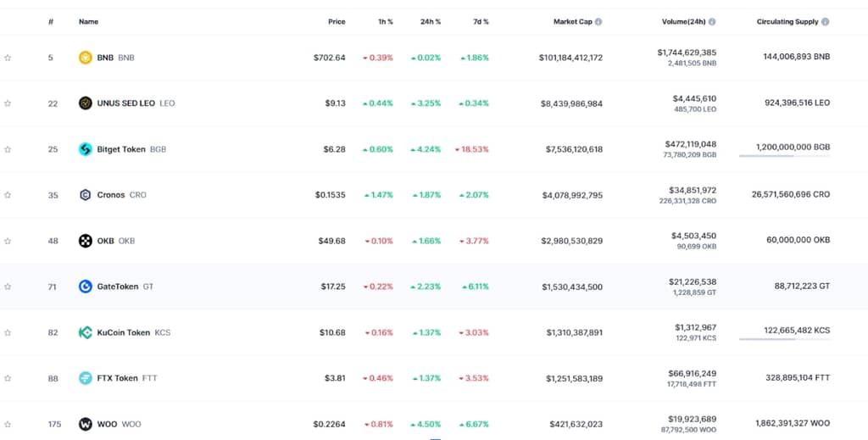The height and width of the screenshot is (440, 868).
Task: Sort by the 24h % column
Action: [430, 22]
